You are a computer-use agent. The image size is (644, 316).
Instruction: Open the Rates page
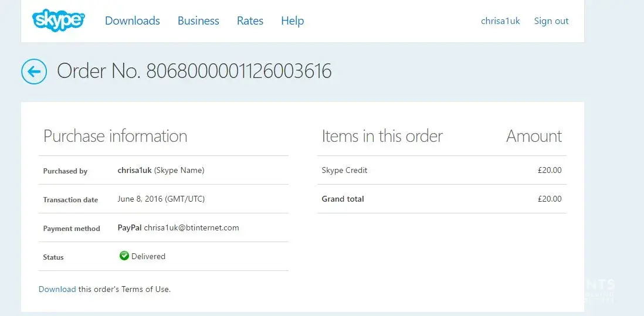coord(250,21)
